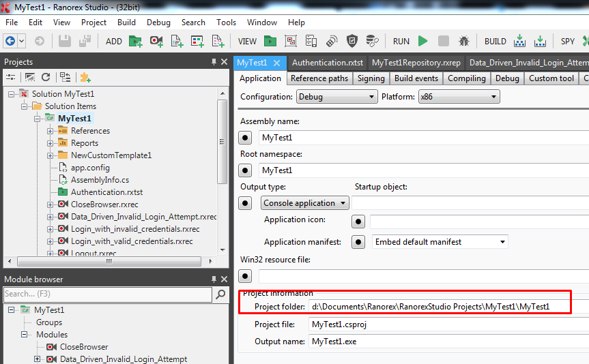Select Authentication.rxtst in the Projects tree
The image size is (589, 364).
pyautogui.click(x=106, y=192)
